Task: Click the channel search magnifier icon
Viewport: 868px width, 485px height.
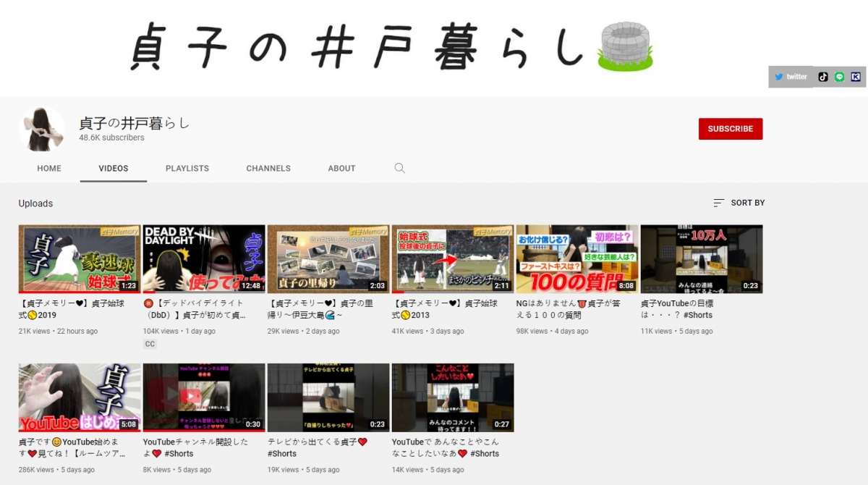Action: click(x=399, y=168)
